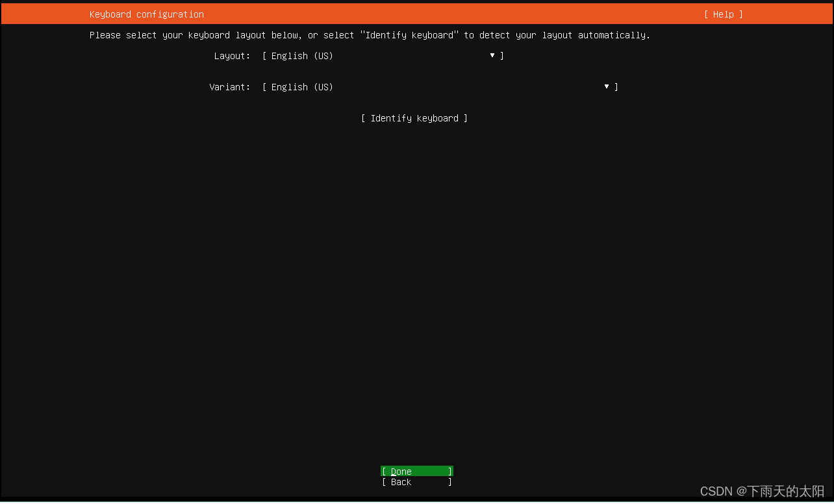This screenshot has width=834, height=504.
Task: Confirm keyboard settings with Done
Action: [x=416, y=471]
